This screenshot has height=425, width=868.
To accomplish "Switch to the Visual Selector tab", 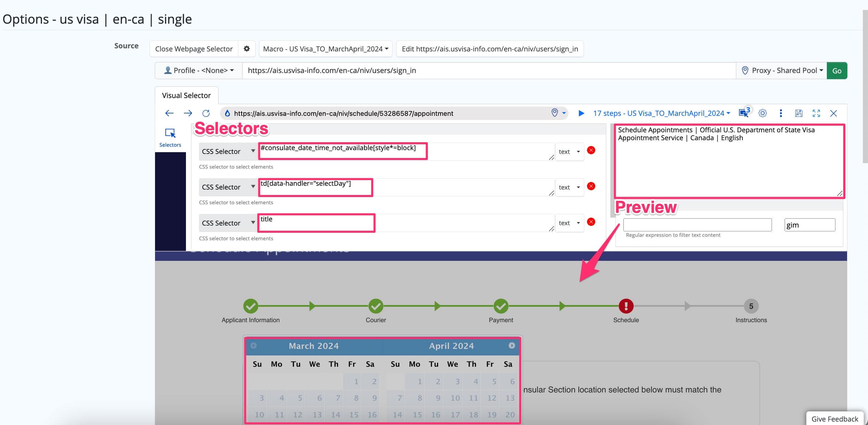I will 186,95.
